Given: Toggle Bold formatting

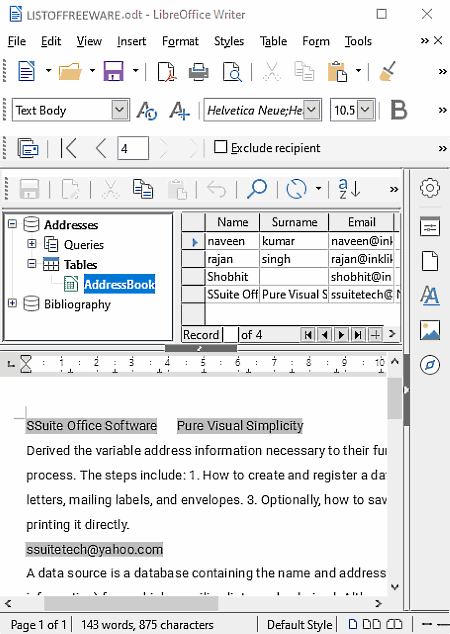Looking at the screenshot, I should pyautogui.click(x=399, y=110).
